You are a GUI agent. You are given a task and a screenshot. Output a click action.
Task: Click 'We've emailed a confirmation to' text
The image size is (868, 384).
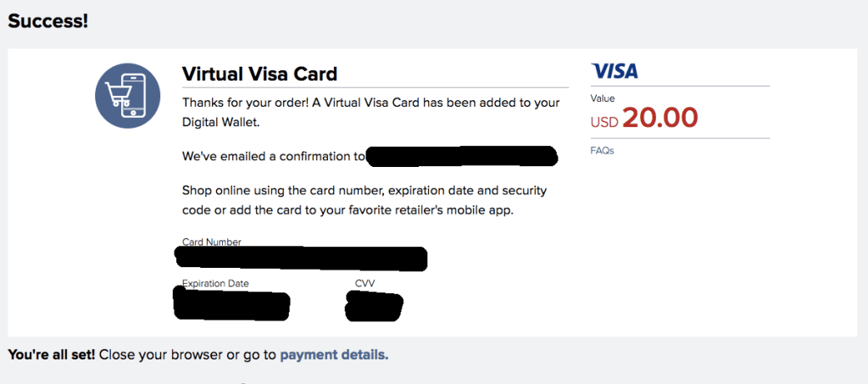[274, 157]
